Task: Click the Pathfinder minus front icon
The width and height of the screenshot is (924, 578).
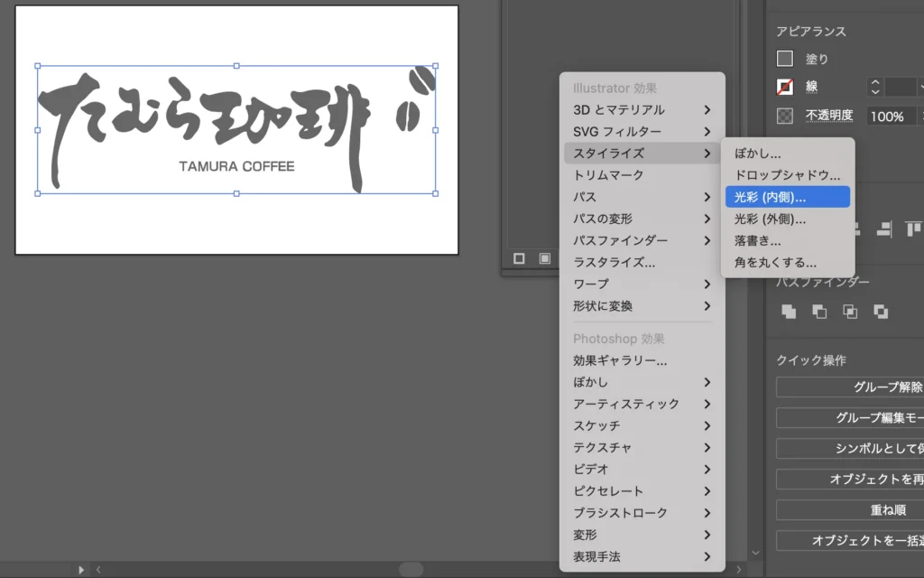Action: coord(819,312)
